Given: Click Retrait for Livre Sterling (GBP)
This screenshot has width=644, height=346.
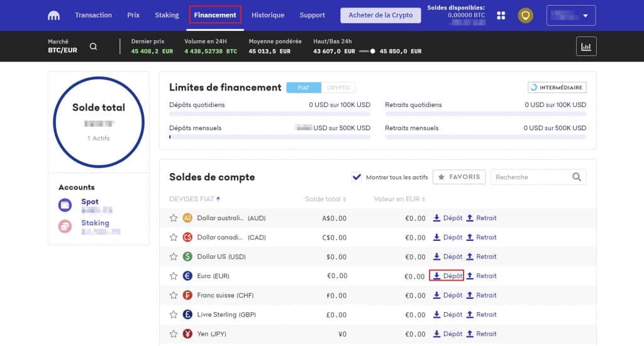Looking at the screenshot, I should [481, 315].
